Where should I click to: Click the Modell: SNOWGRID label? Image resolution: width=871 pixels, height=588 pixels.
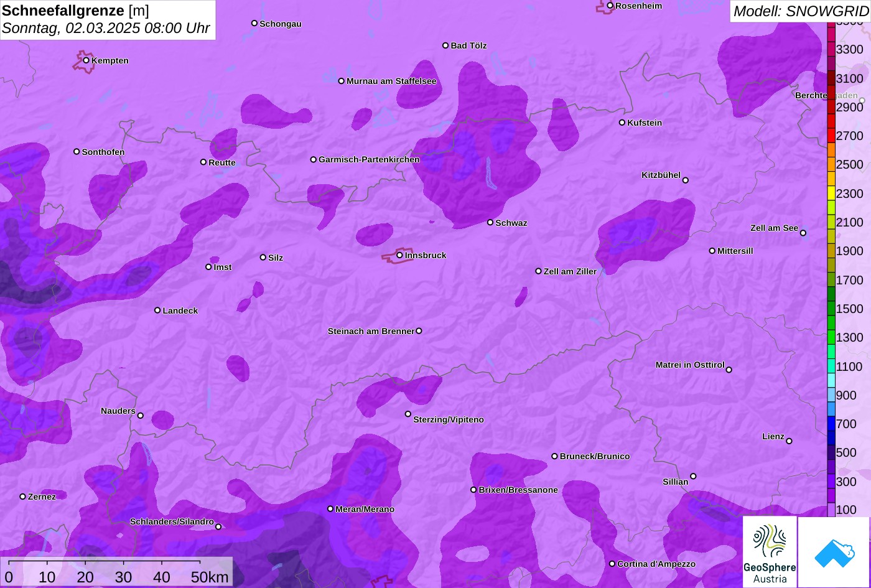(x=801, y=11)
